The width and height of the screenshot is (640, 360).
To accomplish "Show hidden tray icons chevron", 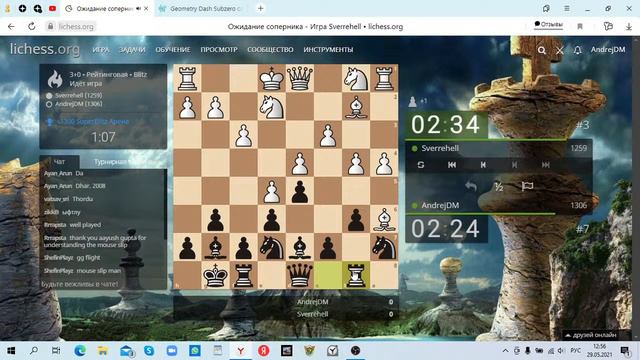I will [x=505, y=351].
